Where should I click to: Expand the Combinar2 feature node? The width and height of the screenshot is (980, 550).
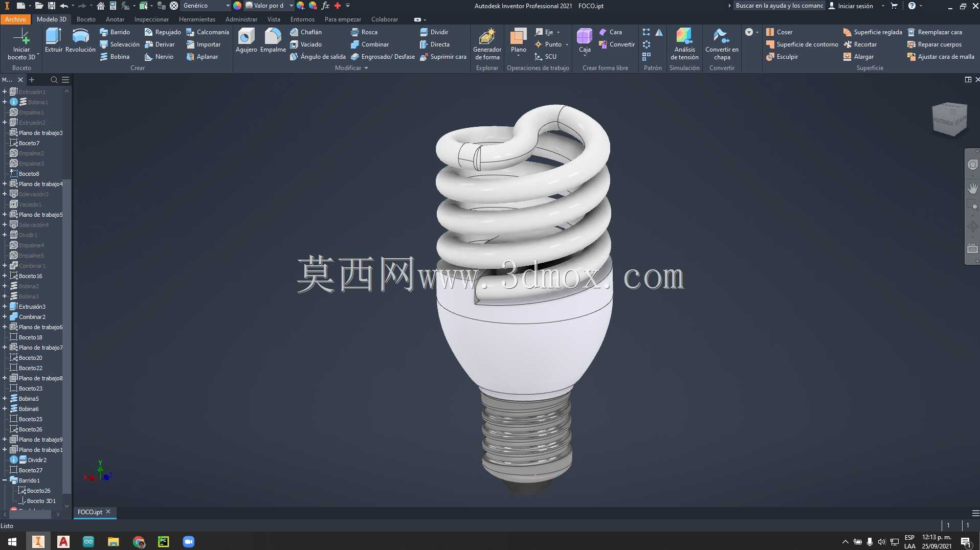pyautogui.click(x=5, y=317)
